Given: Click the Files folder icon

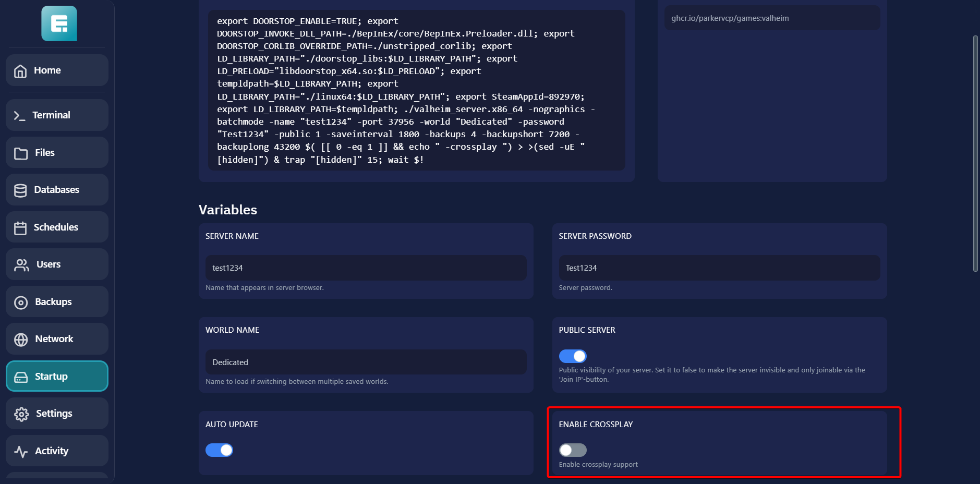Looking at the screenshot, I should click(x=21, y=153).
